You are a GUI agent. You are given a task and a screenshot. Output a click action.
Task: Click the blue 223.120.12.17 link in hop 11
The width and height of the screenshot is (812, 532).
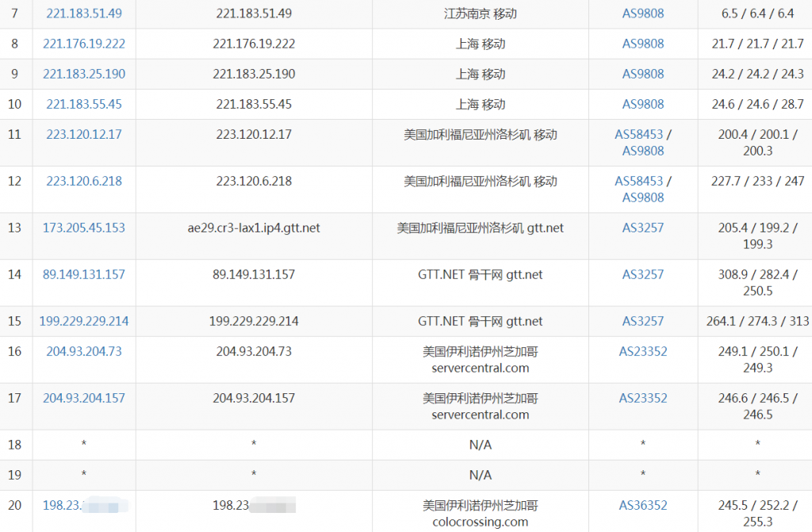(83, 134)
